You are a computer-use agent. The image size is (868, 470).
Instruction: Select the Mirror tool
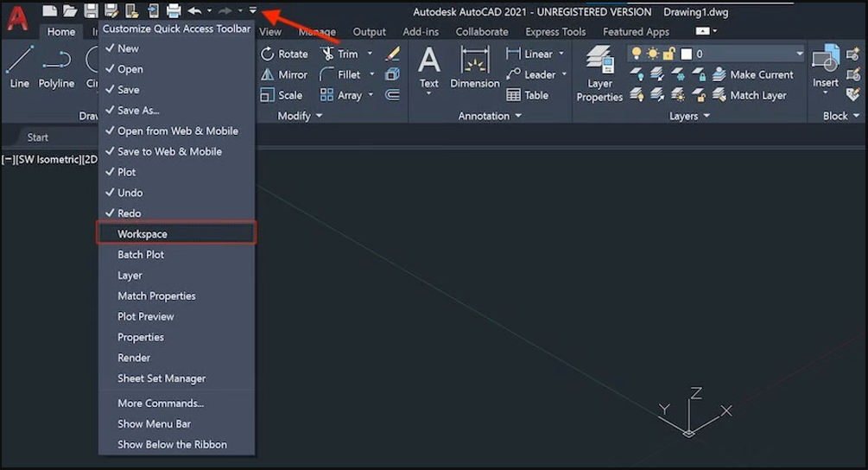[284, 75]
